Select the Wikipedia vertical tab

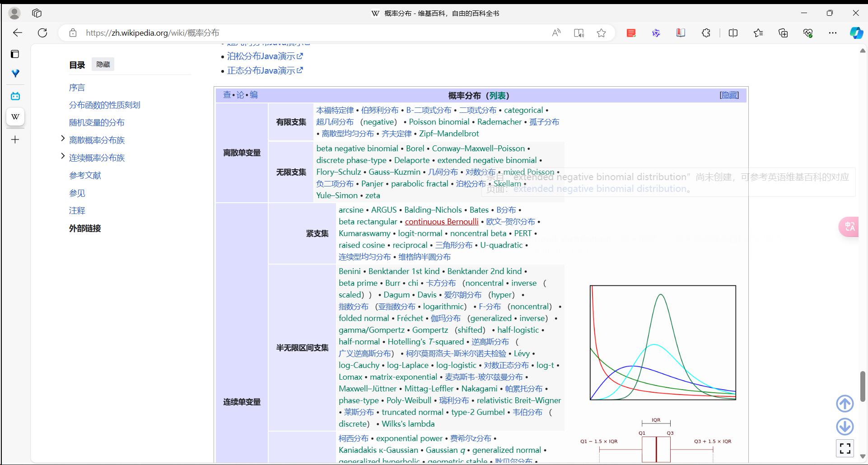[x=15, y=117]
